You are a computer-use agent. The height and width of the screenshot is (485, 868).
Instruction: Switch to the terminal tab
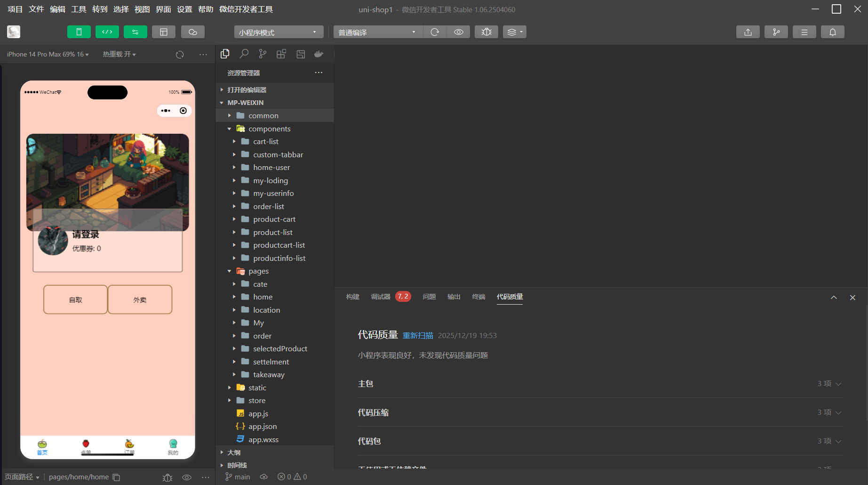tap(478, 297)
